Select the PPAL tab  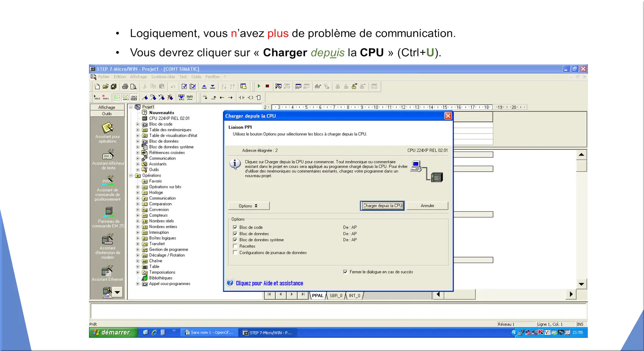[x=317, y=296]
